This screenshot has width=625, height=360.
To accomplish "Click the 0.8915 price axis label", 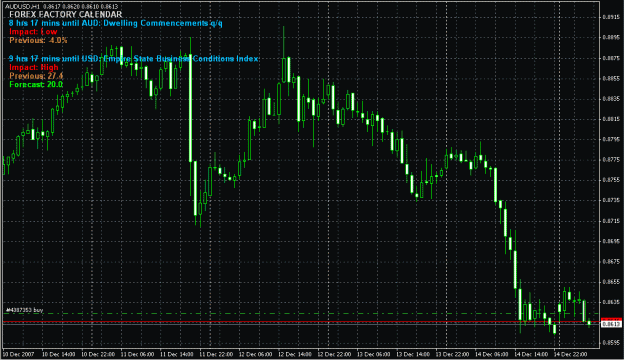I will tap(611, 17).
